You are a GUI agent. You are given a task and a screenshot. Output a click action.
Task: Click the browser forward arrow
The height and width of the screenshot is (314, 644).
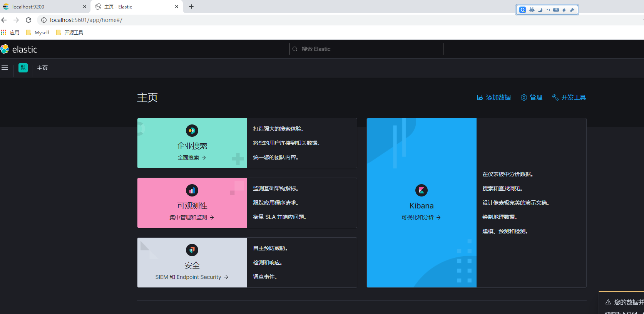pyautogui.click(x=16, y=20)
